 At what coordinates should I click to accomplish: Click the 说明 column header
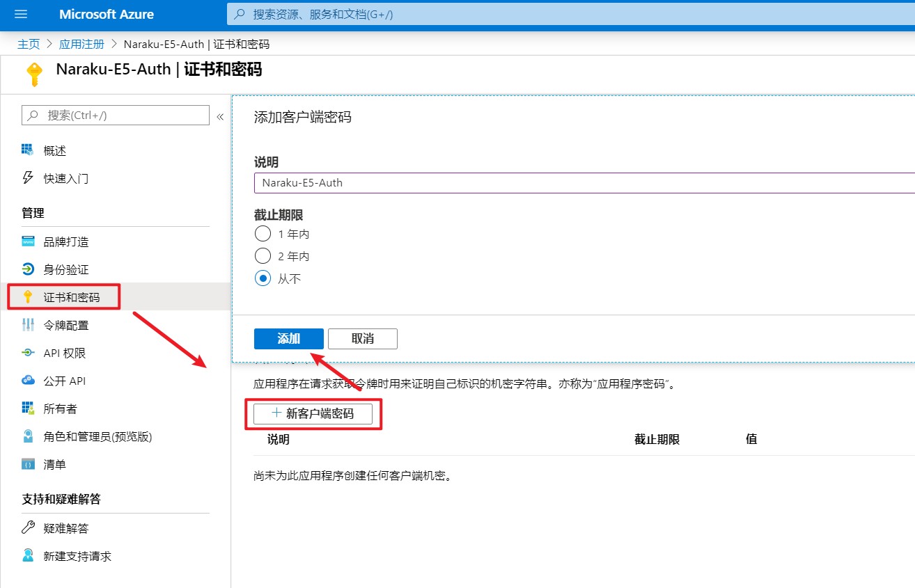279,439
